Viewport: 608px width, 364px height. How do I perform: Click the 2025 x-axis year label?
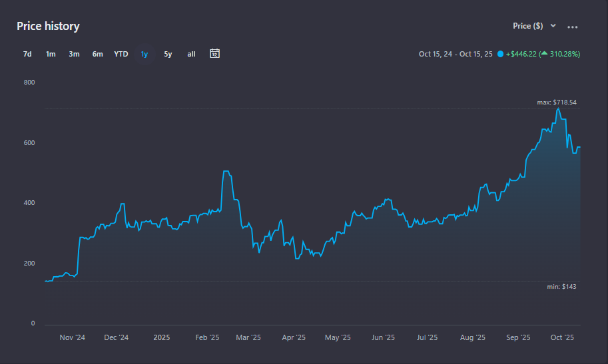pyautogui.click(x=162, y=337)
